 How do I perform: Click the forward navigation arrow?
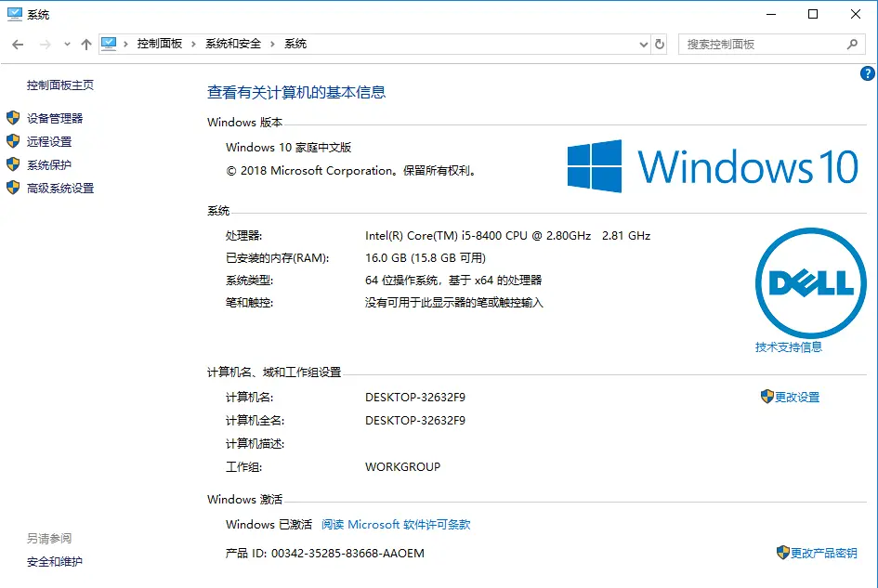46,45
